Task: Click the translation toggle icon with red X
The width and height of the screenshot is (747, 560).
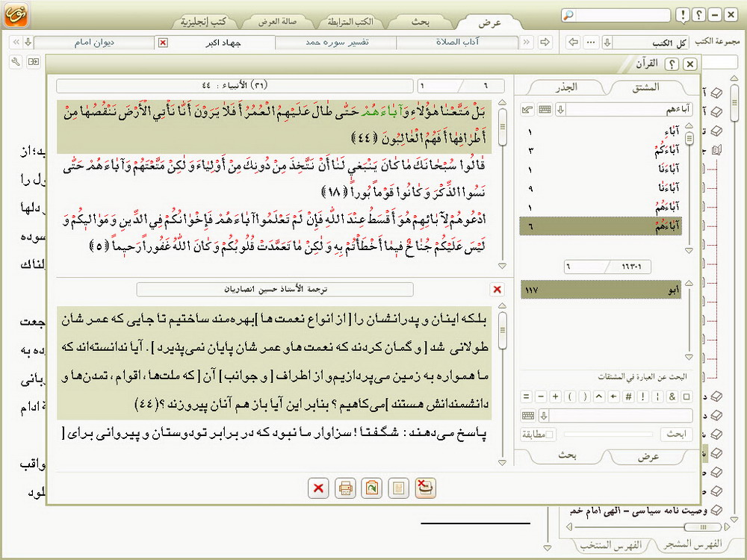Action: pyautogui.click(x=426, y=488)
